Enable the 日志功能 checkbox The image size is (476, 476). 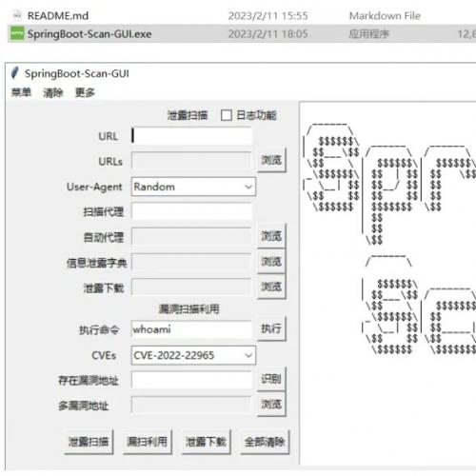[227, 115]
